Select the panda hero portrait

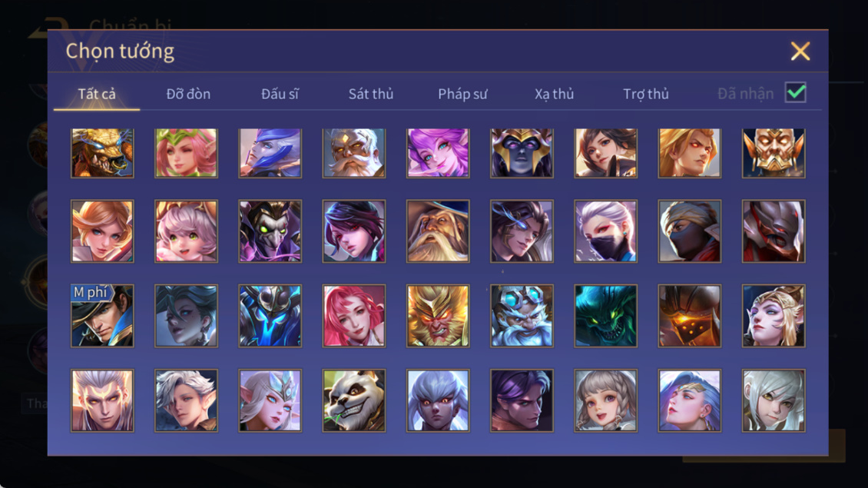354,400
